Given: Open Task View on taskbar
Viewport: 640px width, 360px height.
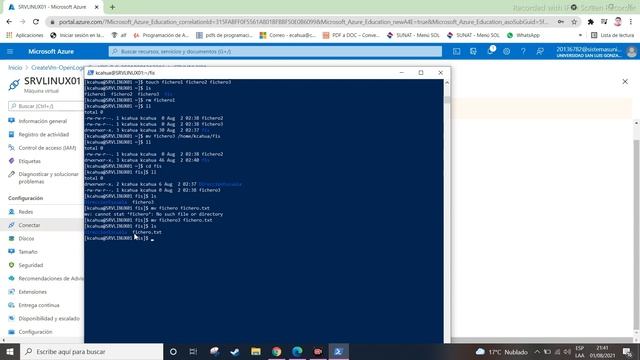Looking at the screenshot, I should click(x=193, y=351).
